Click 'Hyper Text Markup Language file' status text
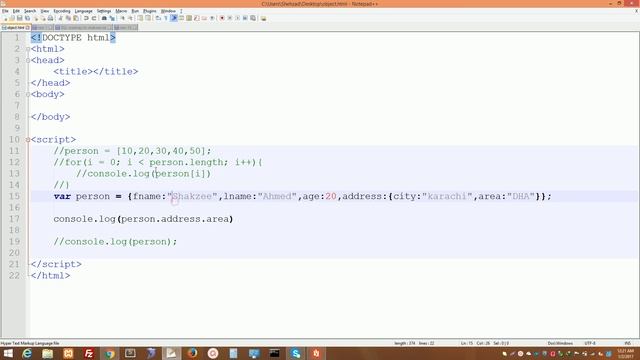640x360 pixels. pyautogui.click(x=30, y=343)
